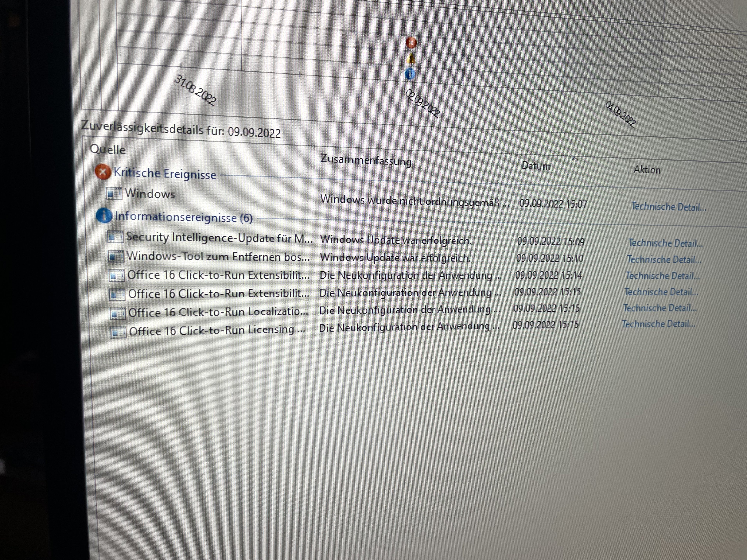The height and width of the screenshot is (560, 747).
Task: Click icon beside Windows critical entry
Action: [x=114, y=194]
